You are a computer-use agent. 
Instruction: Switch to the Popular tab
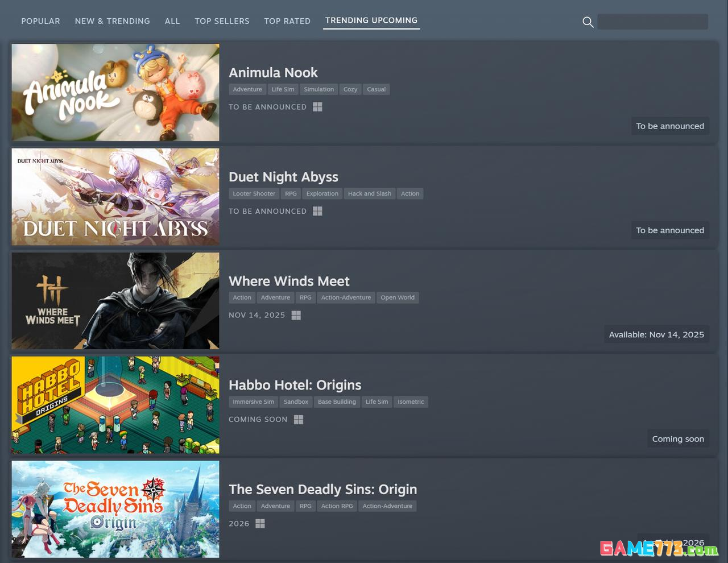(40, 21)
